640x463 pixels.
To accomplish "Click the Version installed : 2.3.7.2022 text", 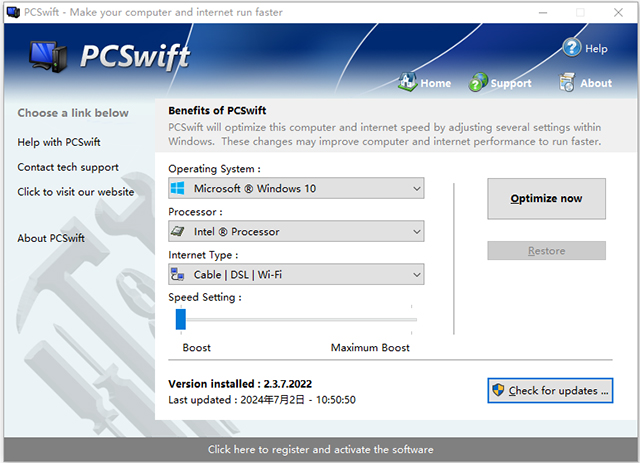I will (x=240, y=384).
